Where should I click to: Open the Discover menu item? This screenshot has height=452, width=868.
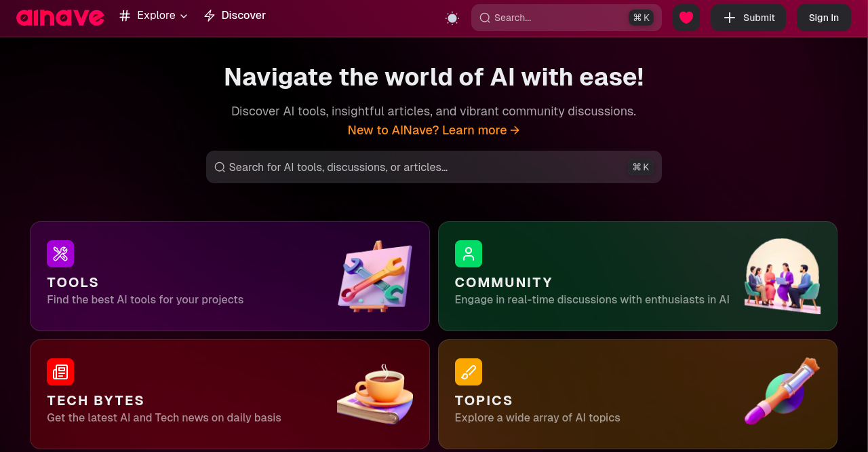pyautogui.click(x=243, y=16)
